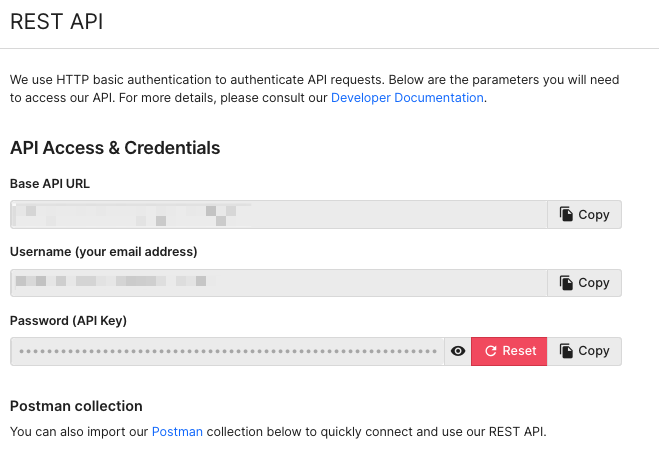Click the Base API URL label
The height and width of the screenshot is (461, 659).
point(50,184)
